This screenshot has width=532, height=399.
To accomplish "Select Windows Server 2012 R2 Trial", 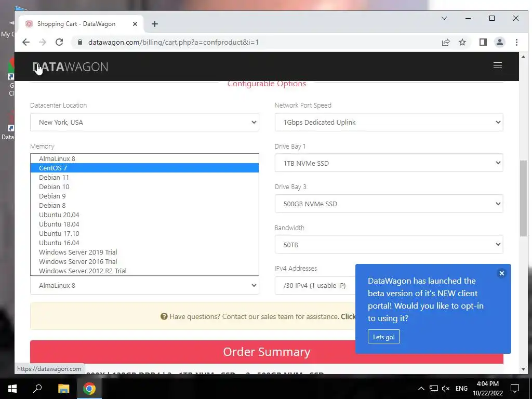I will coord(144,271).
